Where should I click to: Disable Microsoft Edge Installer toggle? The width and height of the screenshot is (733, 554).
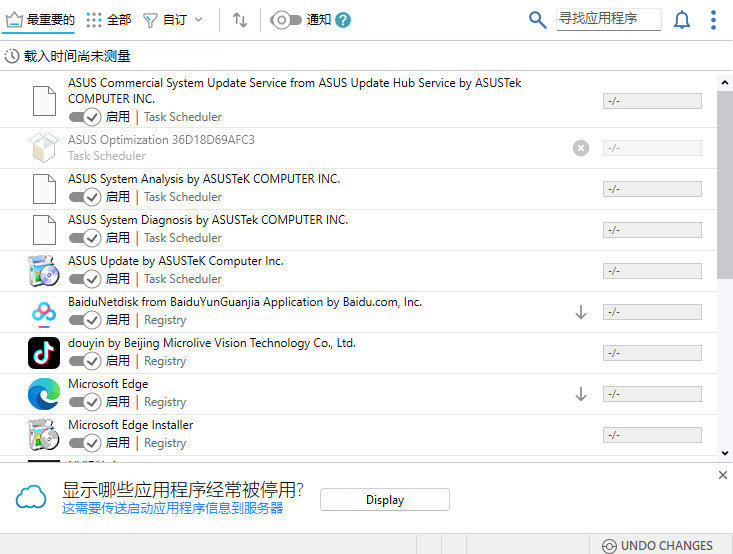[x=85, y=443]
